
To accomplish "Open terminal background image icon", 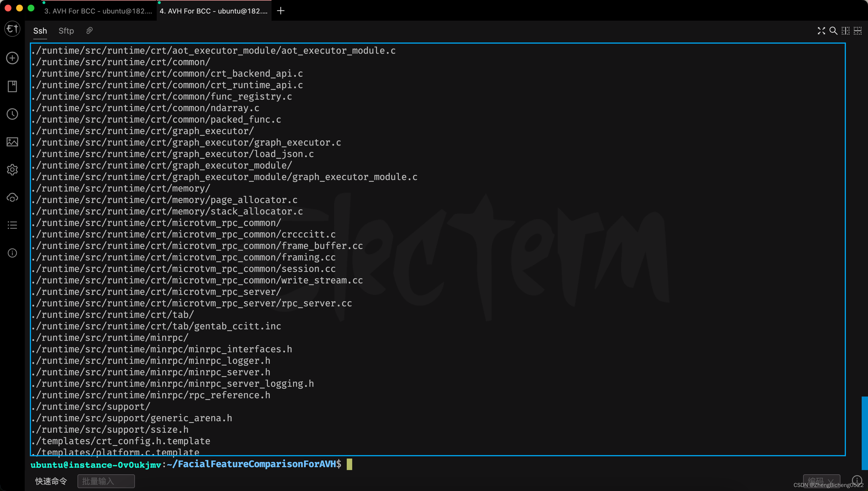I will pos(12,142).
